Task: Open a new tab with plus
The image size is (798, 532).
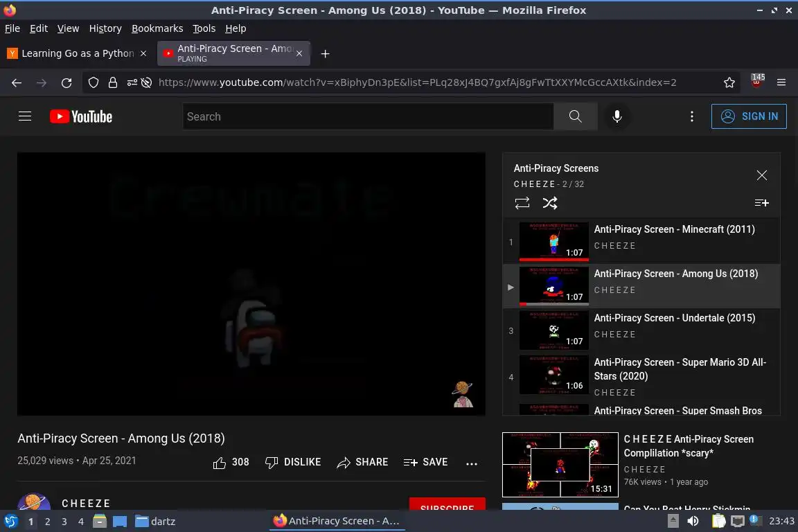Action: click(x=325, y=53)
